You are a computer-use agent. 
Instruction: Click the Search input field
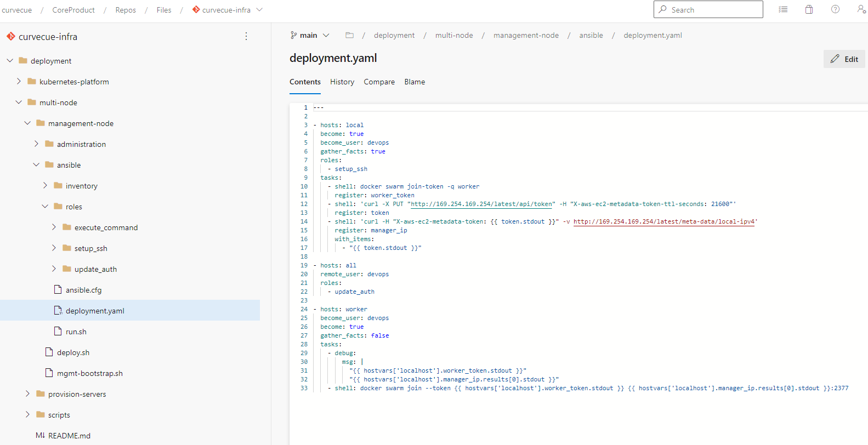coord(708,9)
